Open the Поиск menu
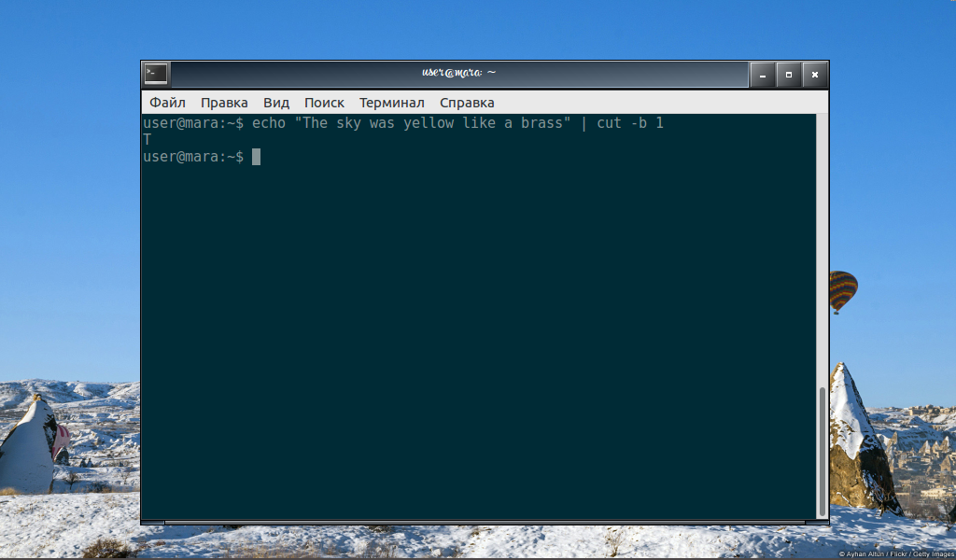 coord(324,103)
